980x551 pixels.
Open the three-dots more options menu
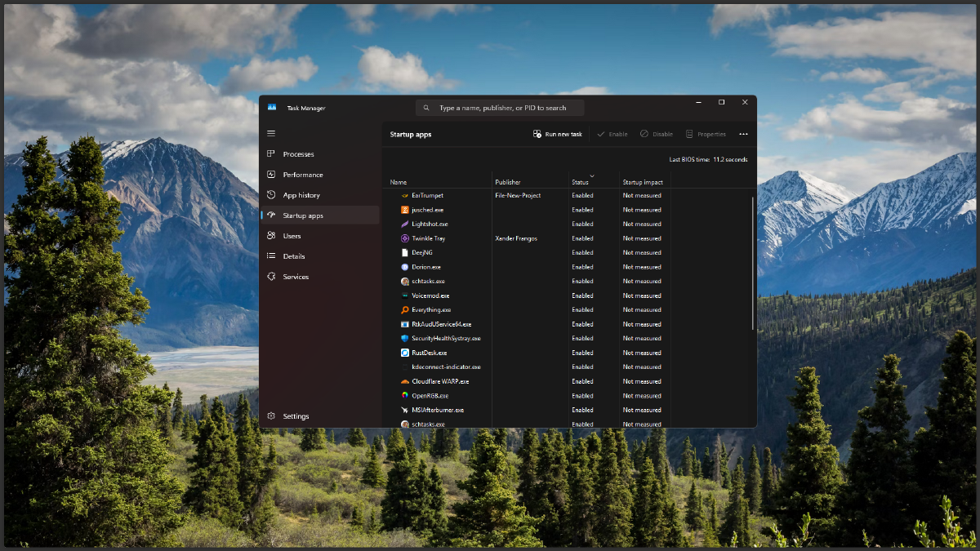pos(743,134)
